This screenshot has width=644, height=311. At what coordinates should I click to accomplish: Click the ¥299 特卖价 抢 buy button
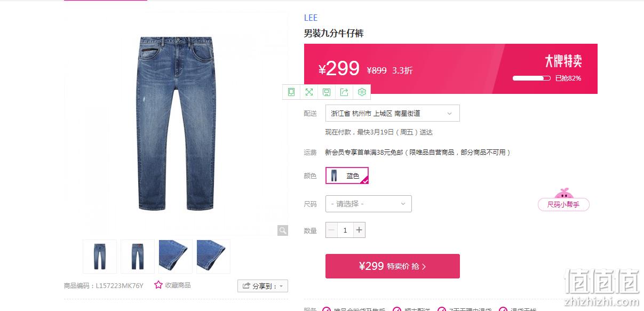click(393, 266)
